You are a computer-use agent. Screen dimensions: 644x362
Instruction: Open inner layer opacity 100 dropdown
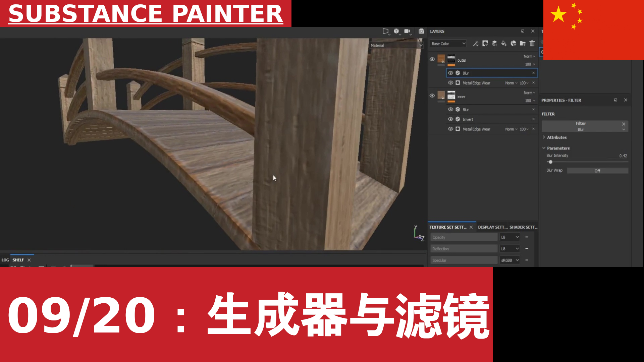pyautogui.click(x=530, y=101)
